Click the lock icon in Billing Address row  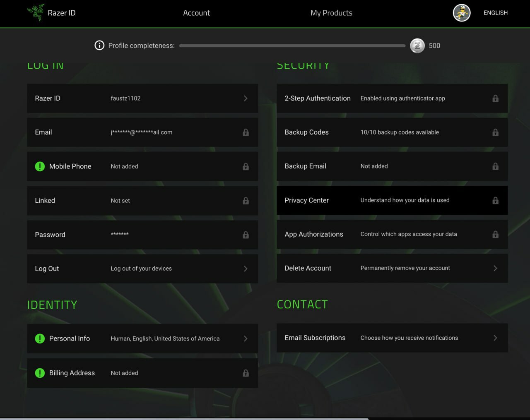pyautogui.click(x=246, y=373)
